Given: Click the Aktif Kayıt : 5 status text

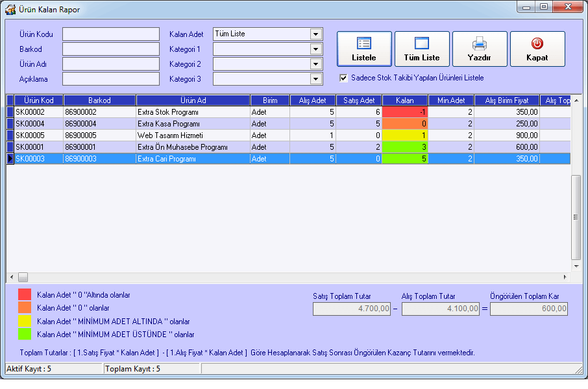Looking at the screenshot, I should (29, 369).
